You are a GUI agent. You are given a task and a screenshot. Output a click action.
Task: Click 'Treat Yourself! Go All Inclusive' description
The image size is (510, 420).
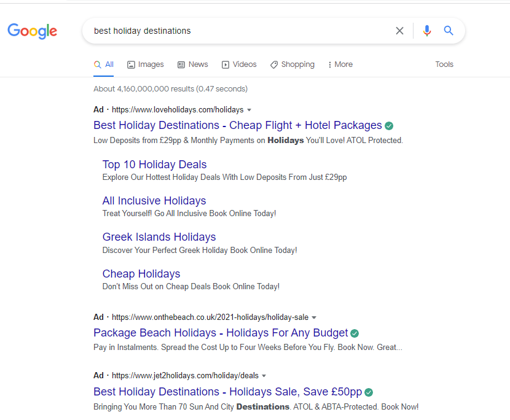point(189,214)
